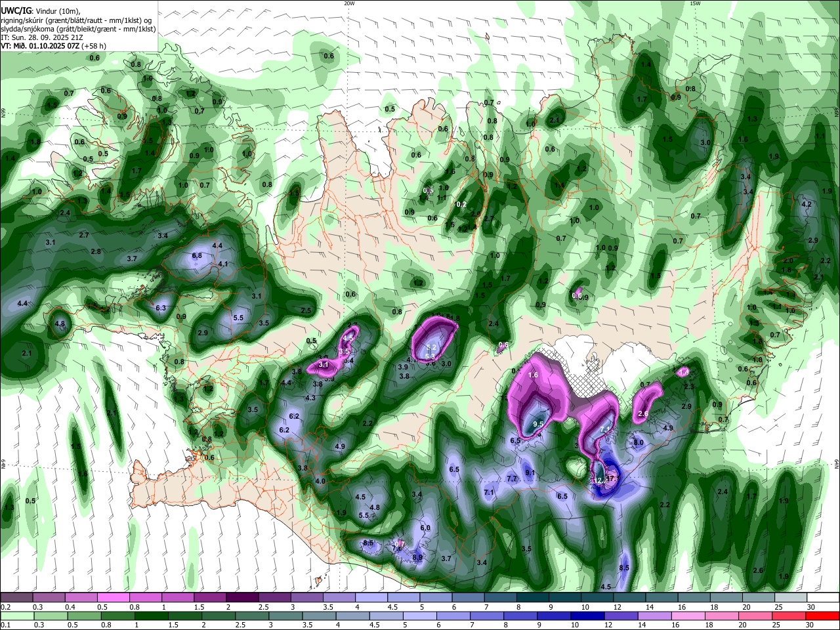840x630 pixels.
Task: Click the 6.3 precipitation label
Action: pyautogui.click(x=161, y=308)
